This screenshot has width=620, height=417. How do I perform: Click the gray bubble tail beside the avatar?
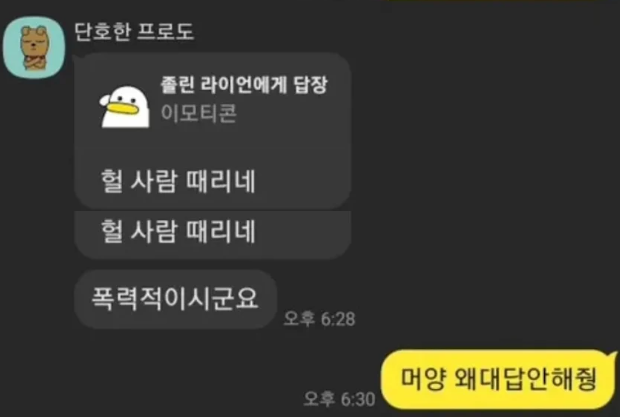[x=77, y=59]
